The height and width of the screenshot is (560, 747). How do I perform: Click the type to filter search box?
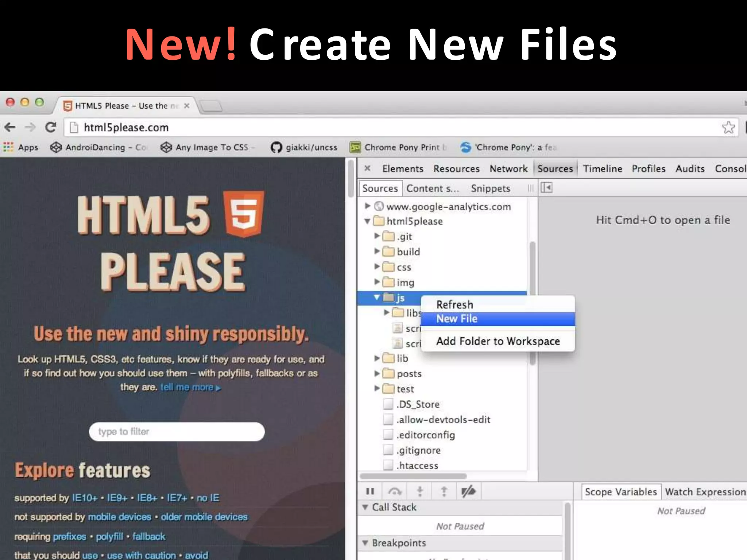click(177, 432)
